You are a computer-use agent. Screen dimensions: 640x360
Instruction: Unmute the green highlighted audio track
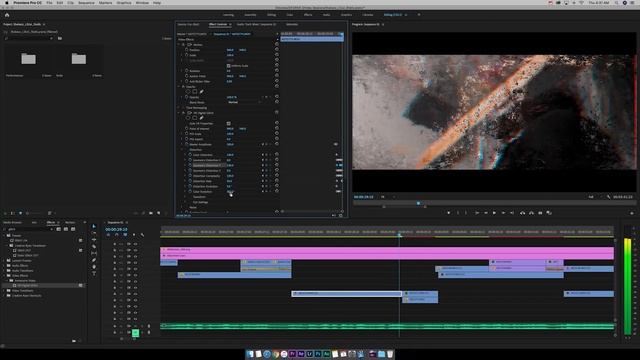point(136,333)
